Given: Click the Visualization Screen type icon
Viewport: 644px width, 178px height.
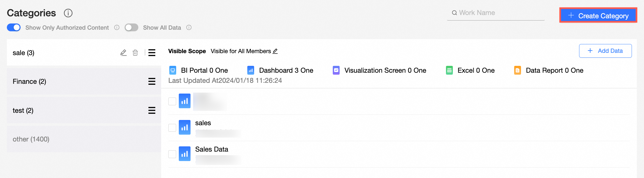Looking at the screenshot, I should [336, 70].
